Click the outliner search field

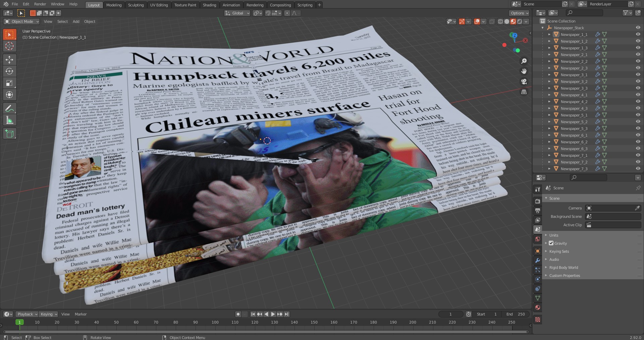coord(584,13)
